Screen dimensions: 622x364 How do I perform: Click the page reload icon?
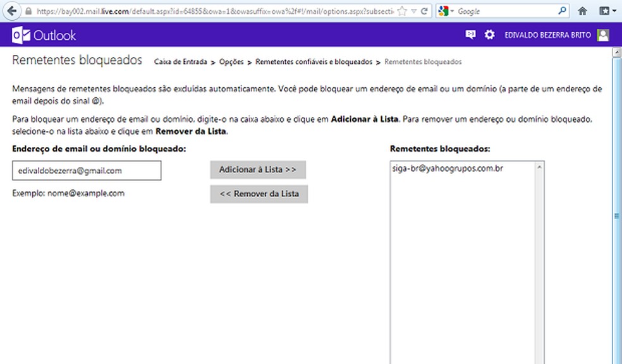tap(424, 11)
